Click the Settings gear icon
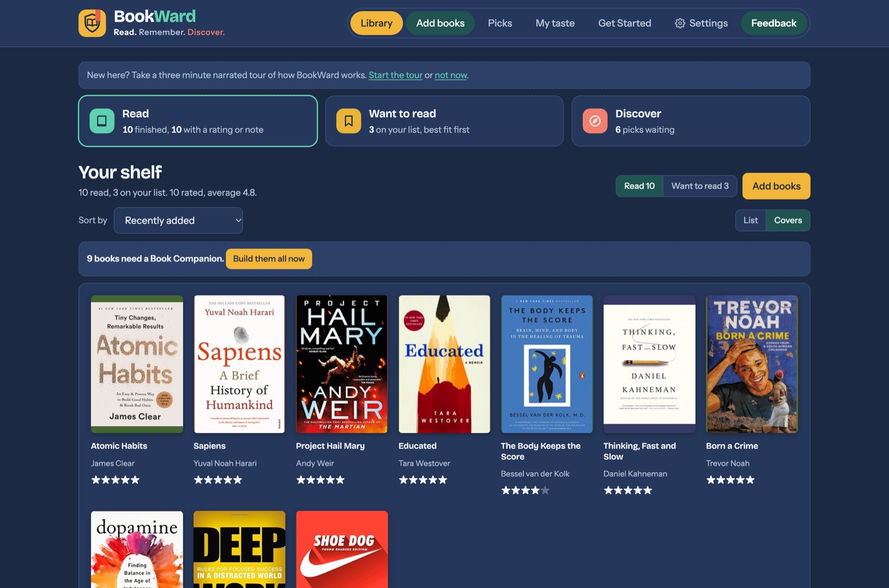Image resolution: width=889 pixels, height=588 pixels. (x=680, y=23)
